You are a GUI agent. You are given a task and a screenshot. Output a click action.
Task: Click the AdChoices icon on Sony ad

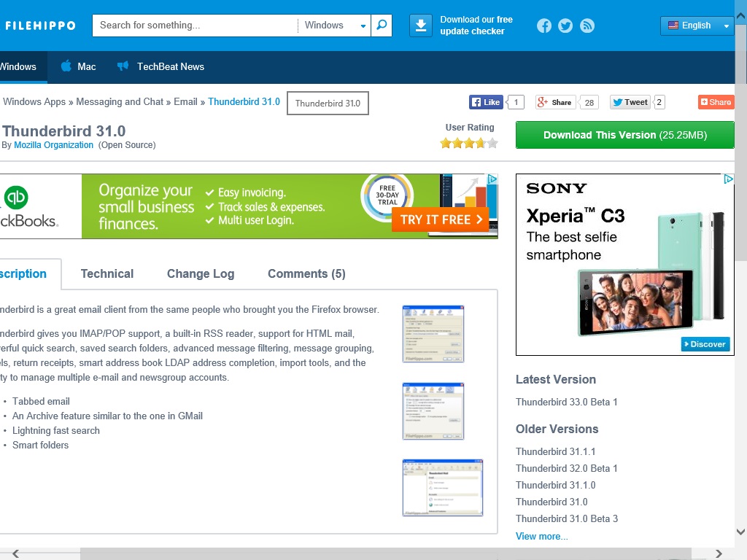tap(729, 179)
